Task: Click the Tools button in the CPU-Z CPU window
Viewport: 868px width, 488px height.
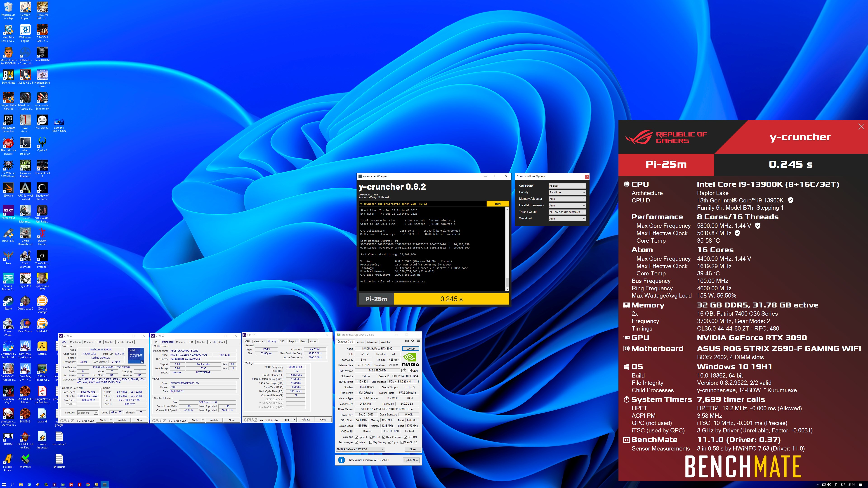Action: (103, 420)
